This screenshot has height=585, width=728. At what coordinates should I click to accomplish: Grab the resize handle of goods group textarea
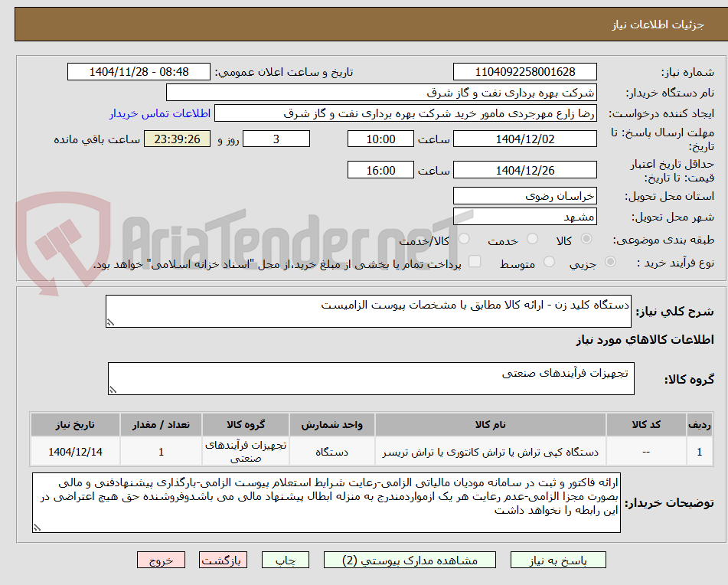point(113,391)
